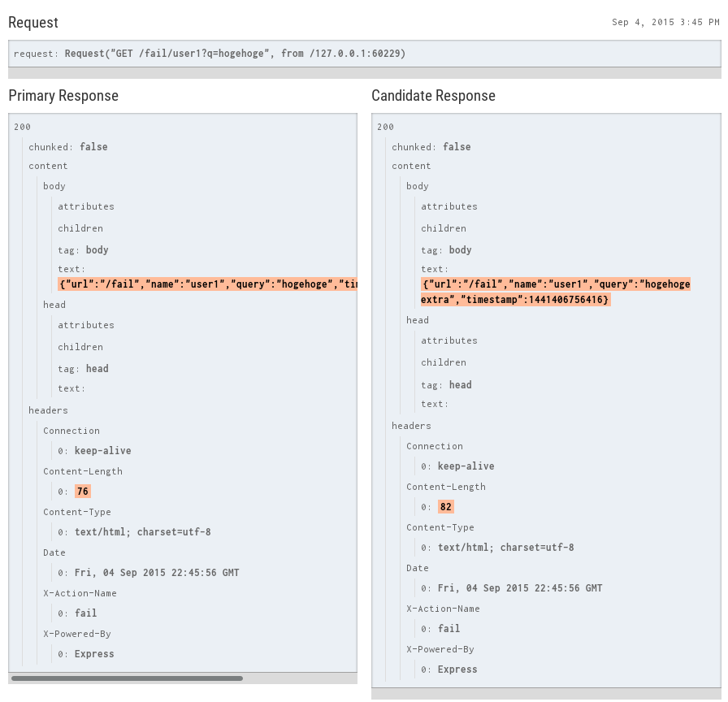
Task: Click keep-alive value in Candidate Response
Action: [x=466, y=466]
